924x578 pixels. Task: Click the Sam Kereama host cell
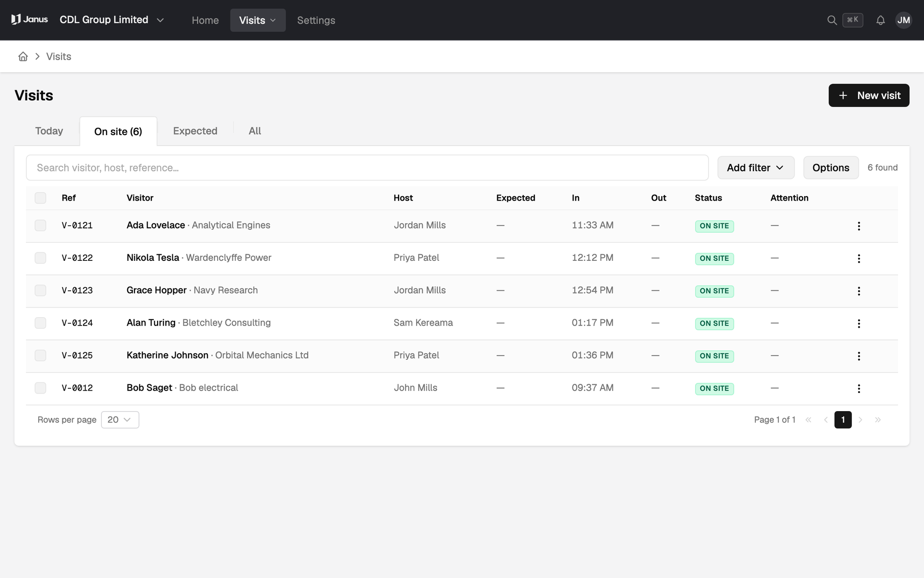coord(423,323)
